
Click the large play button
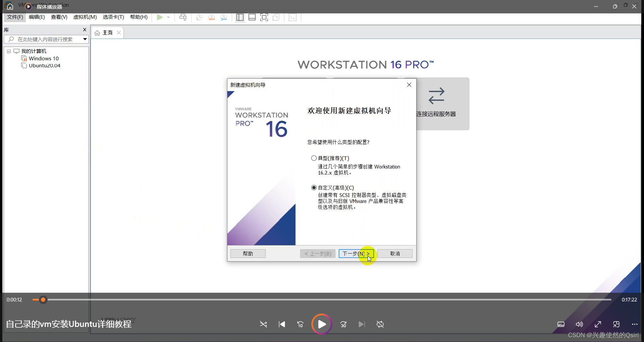pos(322,324)
